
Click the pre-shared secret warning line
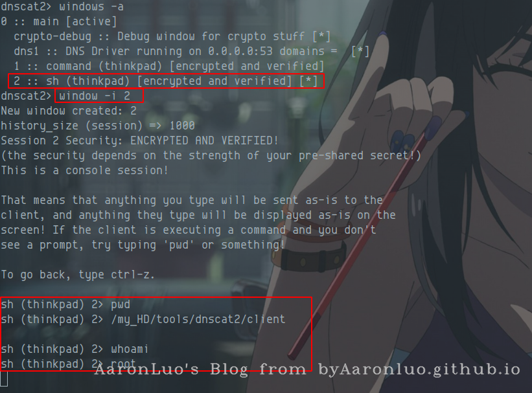pyautogui.click(x=211, y=155)
